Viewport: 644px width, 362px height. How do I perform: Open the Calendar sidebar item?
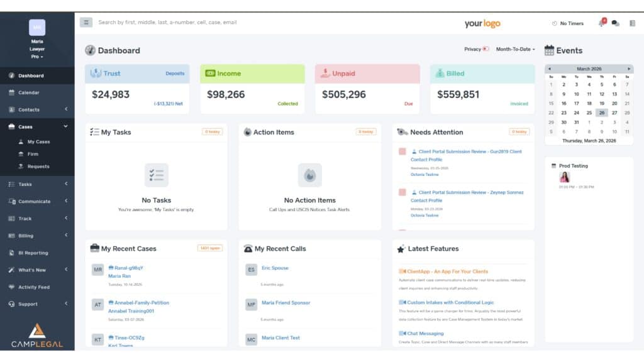click(x=37, y=93)
